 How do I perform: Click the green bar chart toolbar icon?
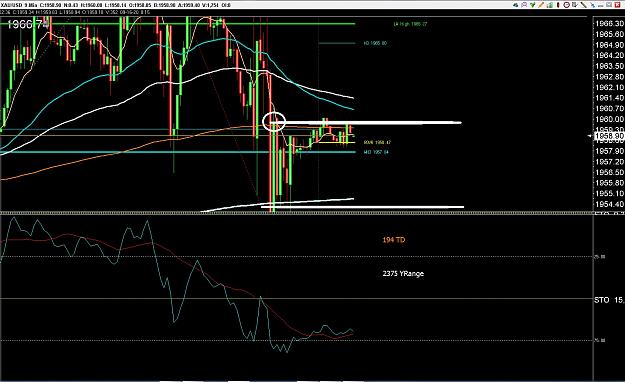[x=550, y=5]
